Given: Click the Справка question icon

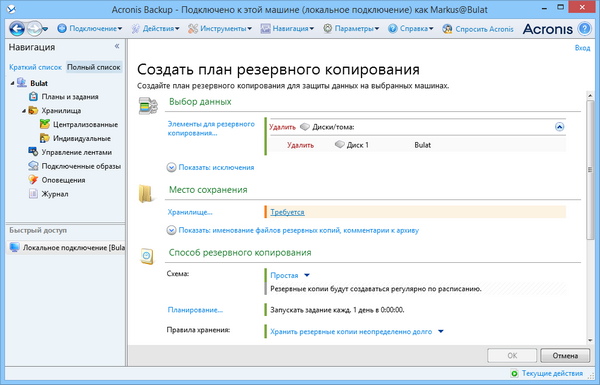Looking at the screenshot, I should (393, 29).
